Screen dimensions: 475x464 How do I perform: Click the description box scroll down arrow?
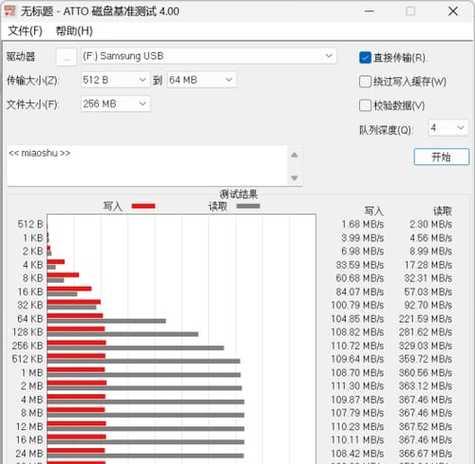coord(294,178)
